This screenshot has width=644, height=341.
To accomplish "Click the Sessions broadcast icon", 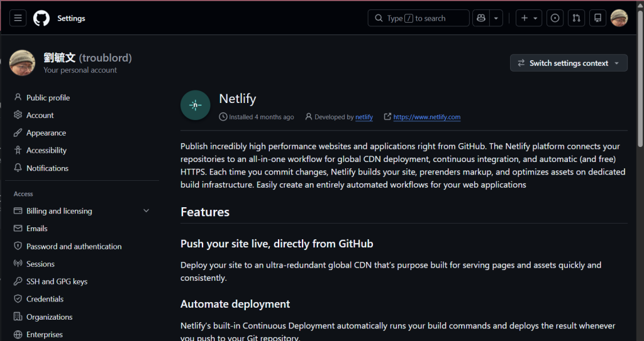I will [18, 264].
